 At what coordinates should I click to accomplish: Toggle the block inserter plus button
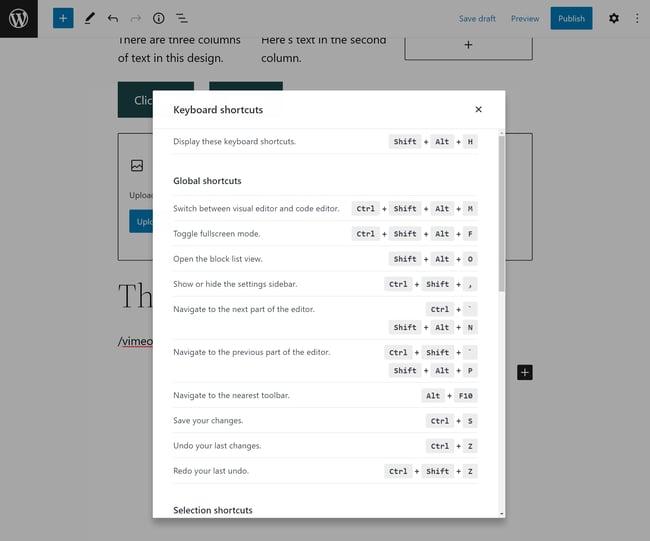pyautogui.click(x=63, y=18)
